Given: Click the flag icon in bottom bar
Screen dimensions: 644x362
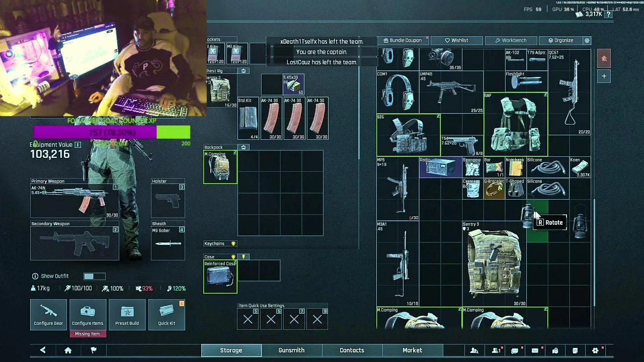Looking at the screenshot, I should [x=94, y=350].
